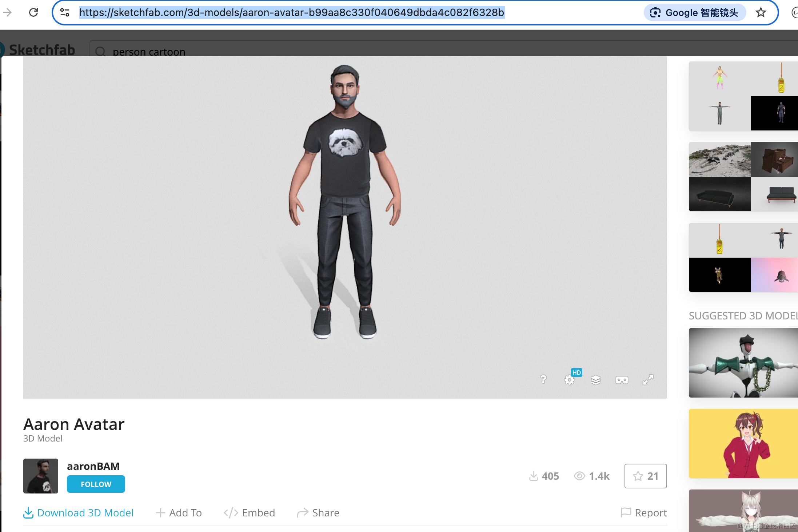Open suggested anime girl in red jacket
This screenshot has width=798, height=532.
[743, 443]
